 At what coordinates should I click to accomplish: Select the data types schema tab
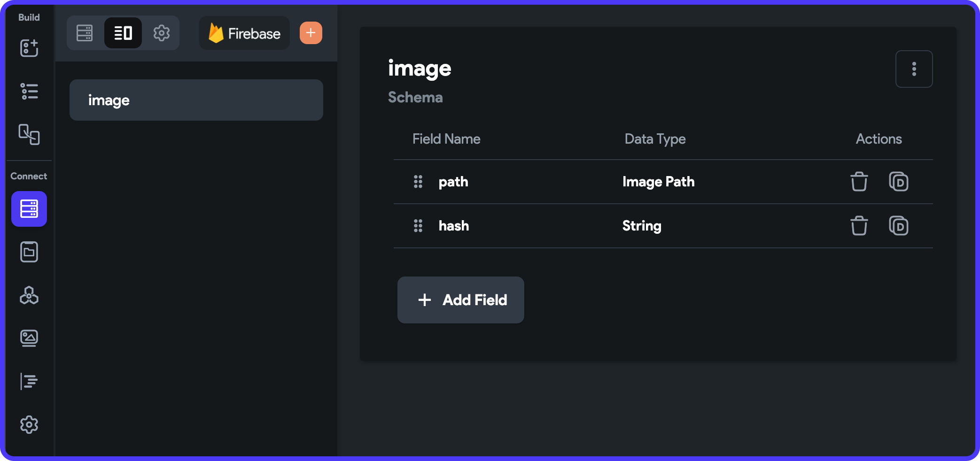click(x=123, y=33)
